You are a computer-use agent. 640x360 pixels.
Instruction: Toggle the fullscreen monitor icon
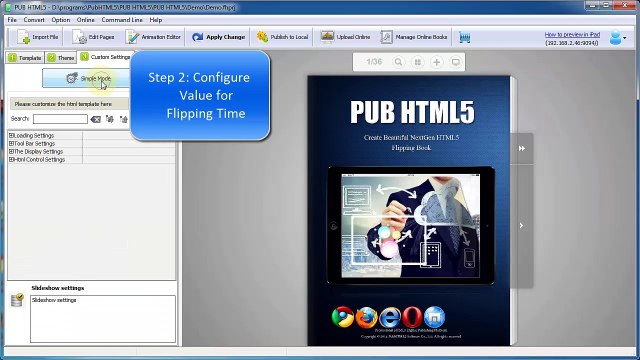[x=456, y=62]
